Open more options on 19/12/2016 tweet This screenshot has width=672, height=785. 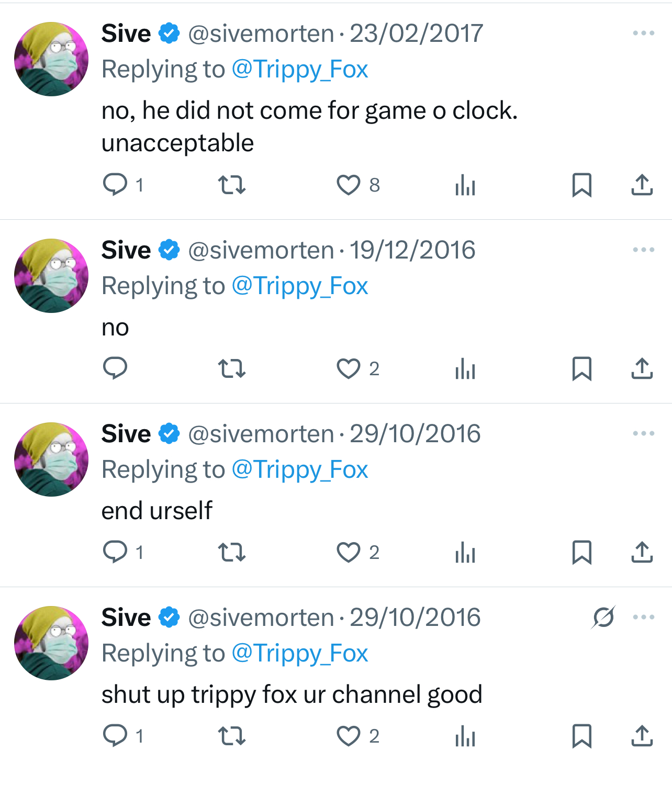click(643, 250)
